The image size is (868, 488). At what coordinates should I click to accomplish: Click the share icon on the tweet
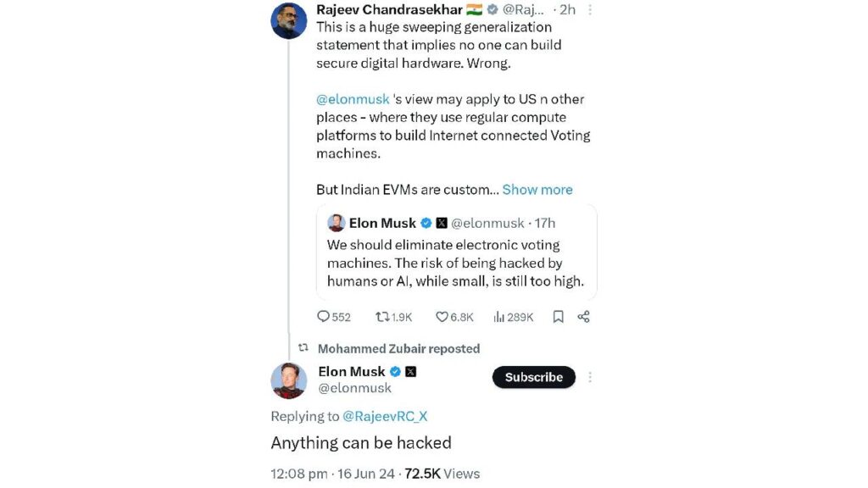(x=584, y=317)
